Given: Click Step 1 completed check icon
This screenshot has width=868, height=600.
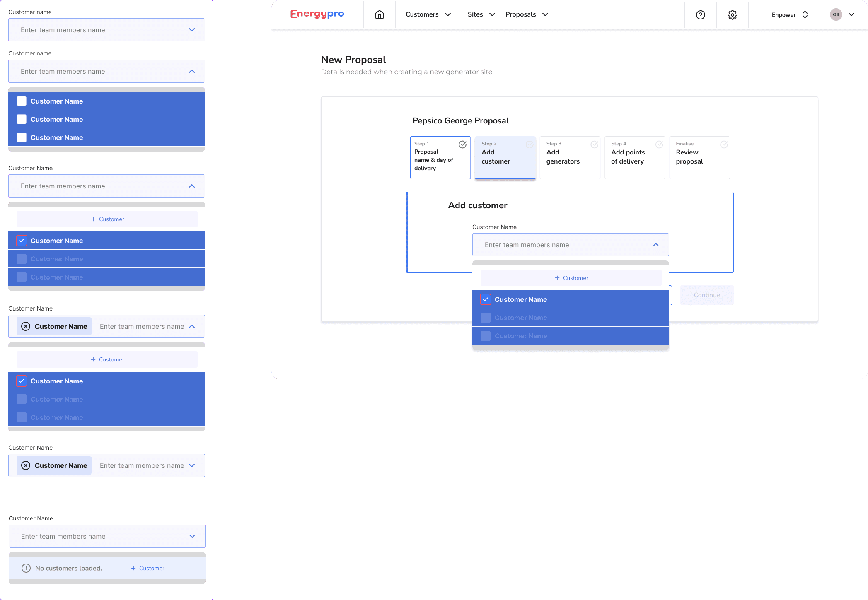Looking at the screenshot, I should (x=462, y=145).
